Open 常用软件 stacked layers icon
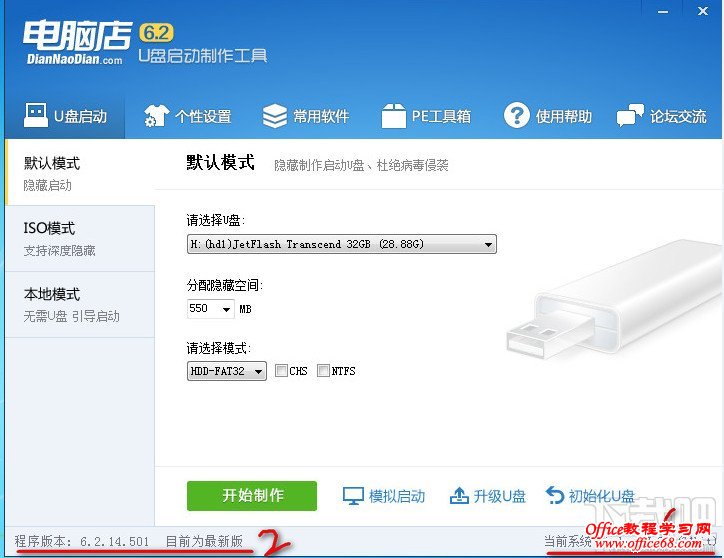 point(275,115)
